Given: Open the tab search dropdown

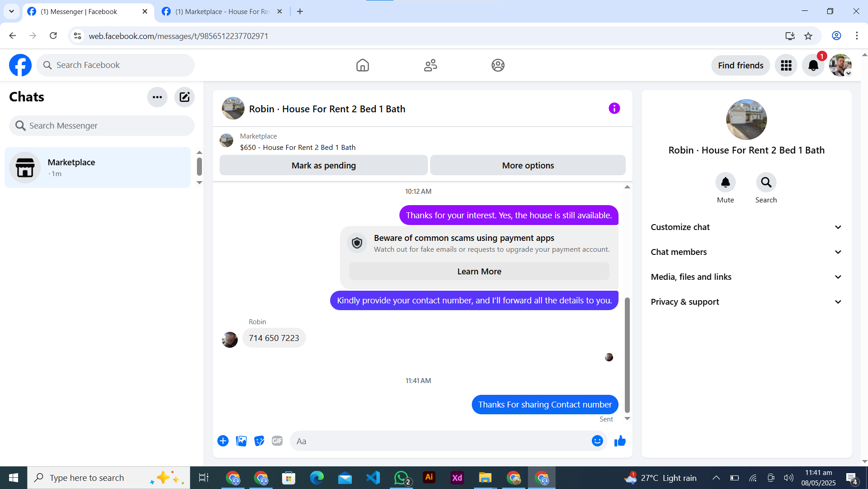Looking at the screenshot, I should (11, 12).
